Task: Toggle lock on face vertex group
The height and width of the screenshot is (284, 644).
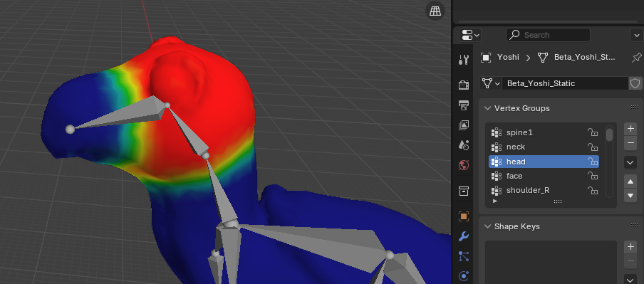Action: [592, 176]
